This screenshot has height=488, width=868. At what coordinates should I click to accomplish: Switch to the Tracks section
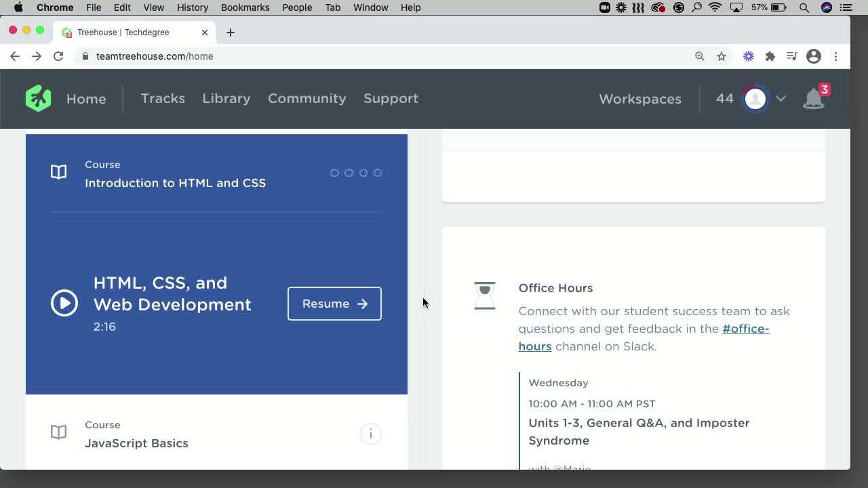(163, 98)
